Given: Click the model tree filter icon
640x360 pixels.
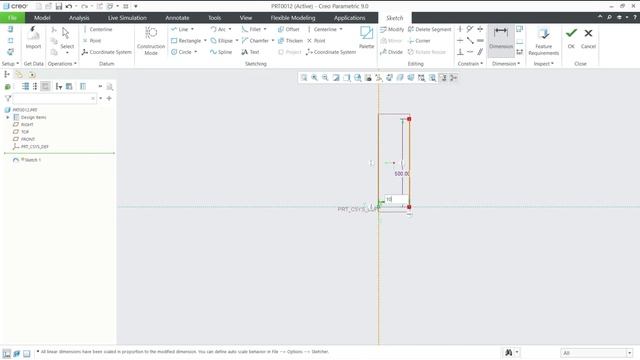Looking at the screenshot, I should [x=8, y=98].
